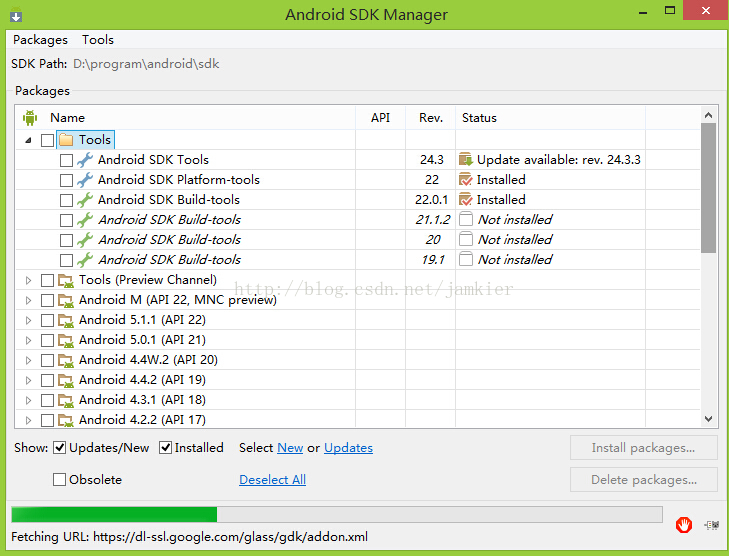Click the Android 5.1.1 package folder icon

pos(66,320)
